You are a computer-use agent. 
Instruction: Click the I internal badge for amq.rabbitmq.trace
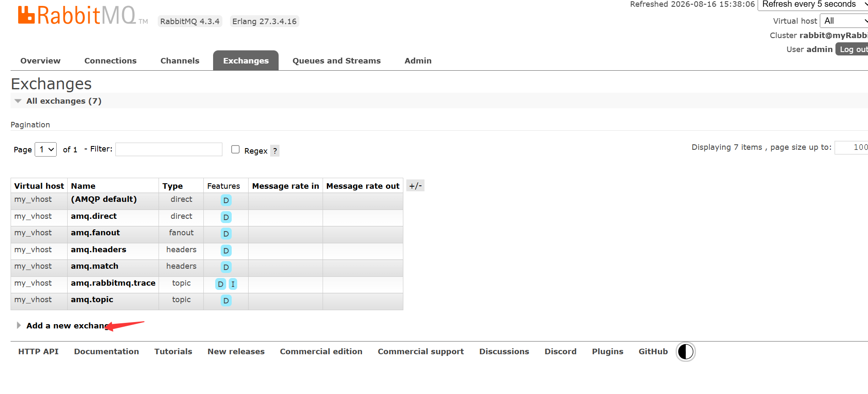tap(233, 284)
